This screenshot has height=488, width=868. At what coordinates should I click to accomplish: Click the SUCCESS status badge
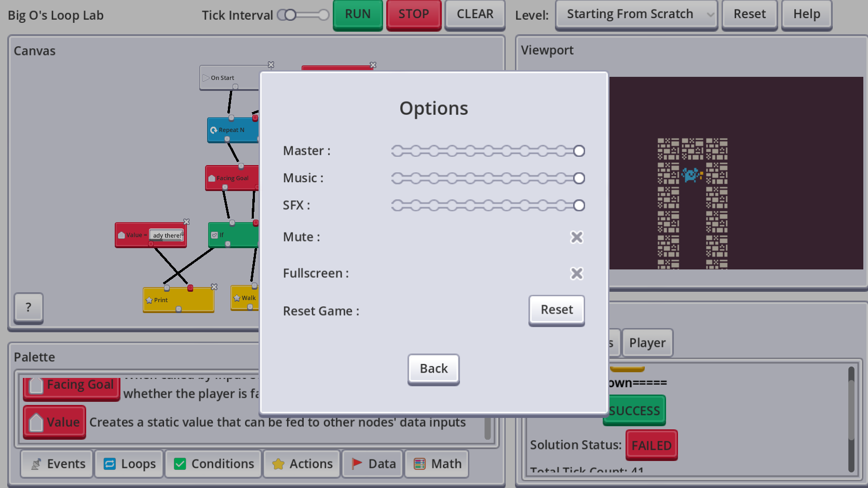click(x=634, y=411)
